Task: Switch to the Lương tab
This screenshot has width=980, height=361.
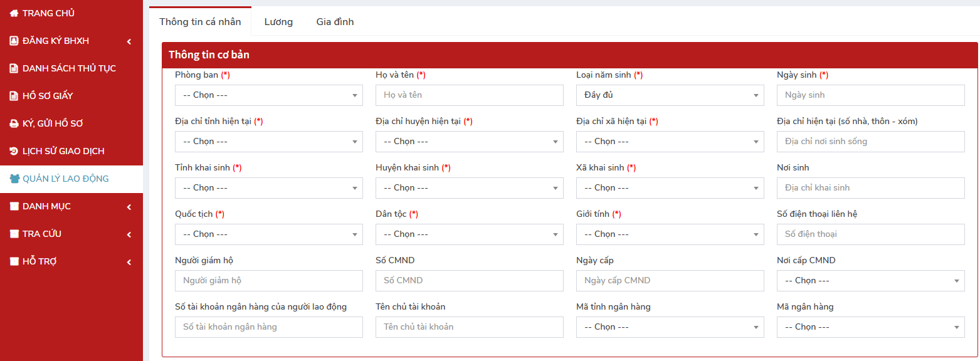Action: point(278,22)
